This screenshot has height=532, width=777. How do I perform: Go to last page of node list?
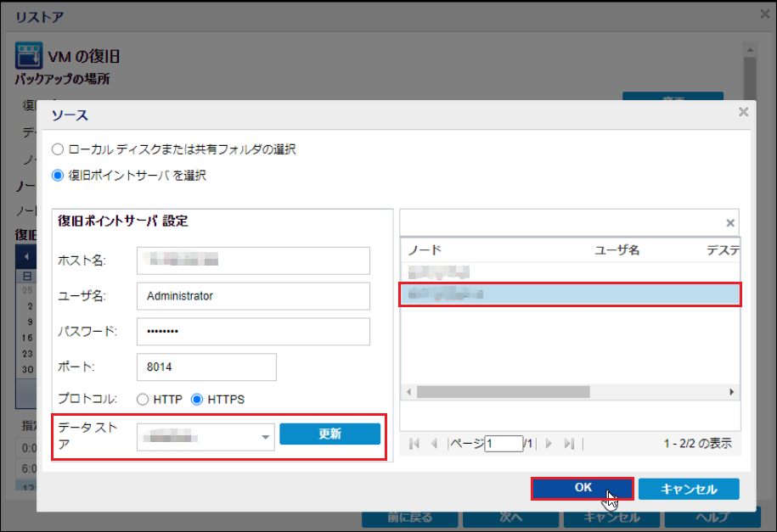[569, 443]
